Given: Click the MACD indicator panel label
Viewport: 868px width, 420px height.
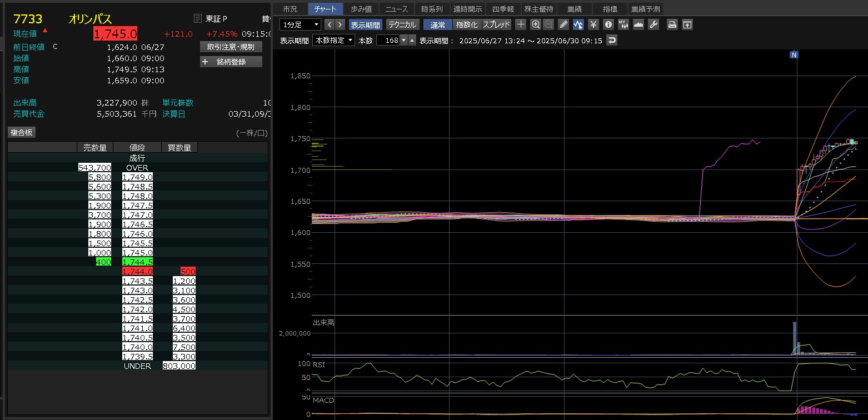Looking at the screenshot, I should click(x=323, y=400).
